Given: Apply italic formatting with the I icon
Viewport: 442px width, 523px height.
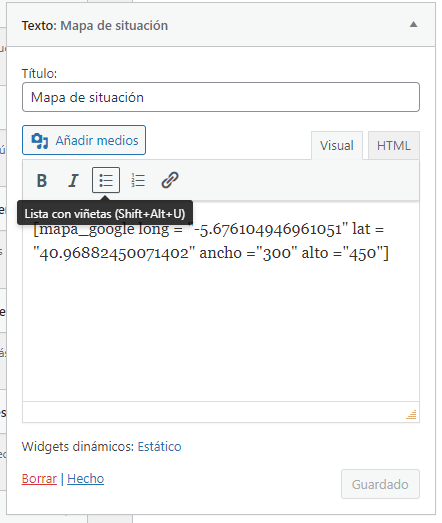Looking at the screenshot, I should click(73, 180).
